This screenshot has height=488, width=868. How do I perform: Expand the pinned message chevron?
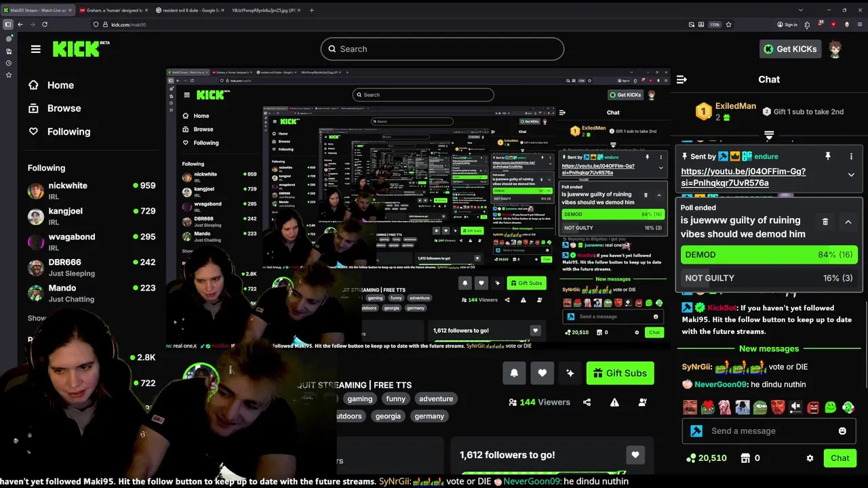[x=851, y=175]
